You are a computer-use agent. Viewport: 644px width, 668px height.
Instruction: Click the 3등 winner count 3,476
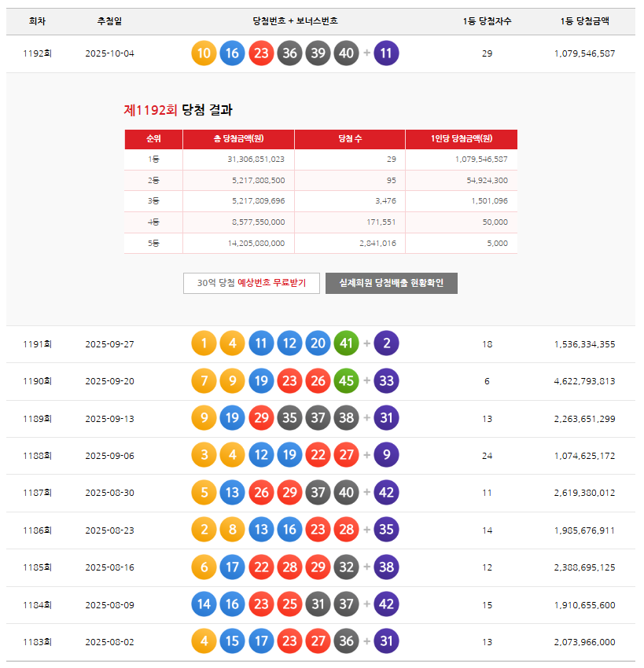[x=386, y=201]
